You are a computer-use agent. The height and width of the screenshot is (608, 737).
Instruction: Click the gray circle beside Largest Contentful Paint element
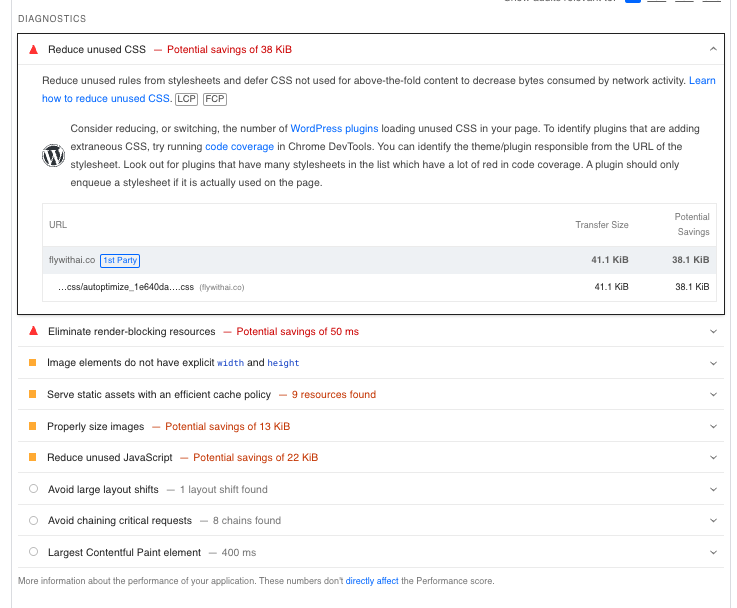33,552
